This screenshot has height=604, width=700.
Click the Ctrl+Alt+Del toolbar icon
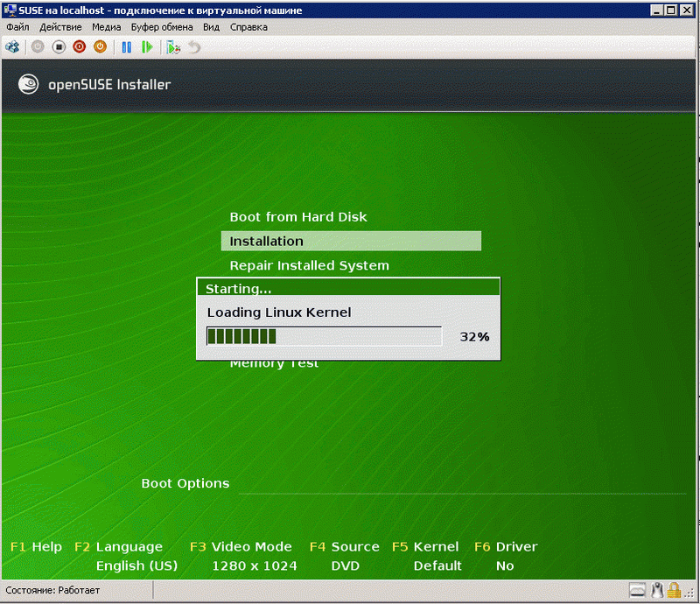[12, 47]
